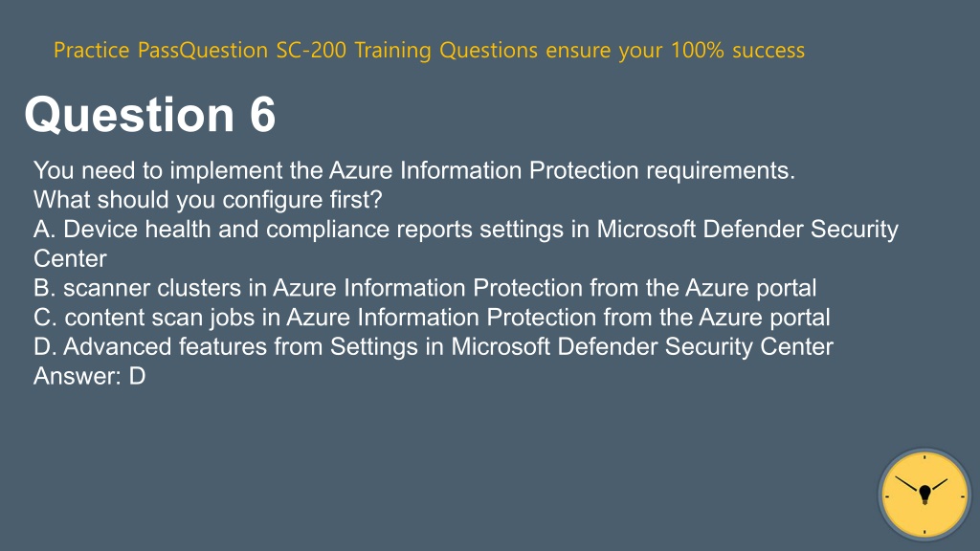Click the Answer: D line
This screenshot has height=551, width=980.
pos(89,376)
